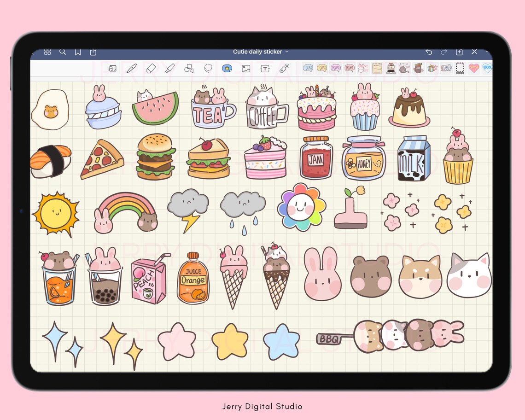Tap the hamburger sticker
This screenshot has width=525, height=420.
[x=156, y=157]
